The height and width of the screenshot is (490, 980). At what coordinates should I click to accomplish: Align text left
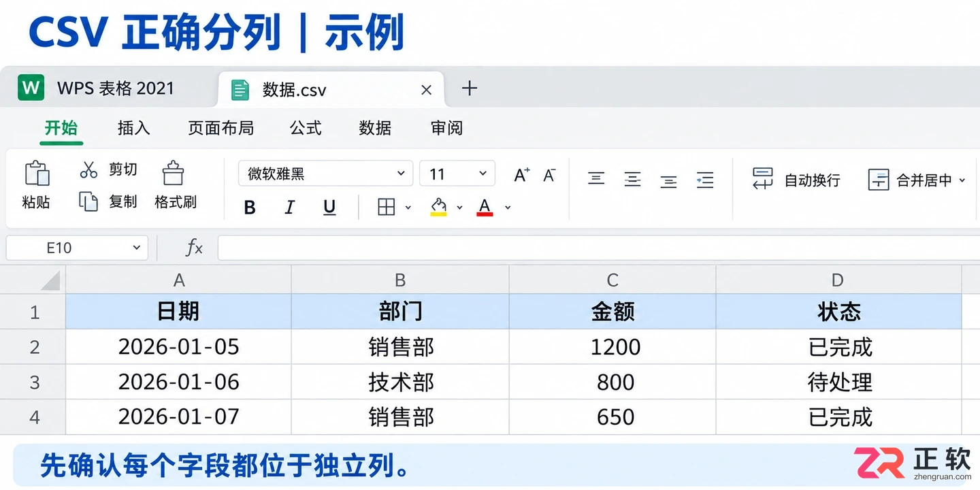coord(596,180)
